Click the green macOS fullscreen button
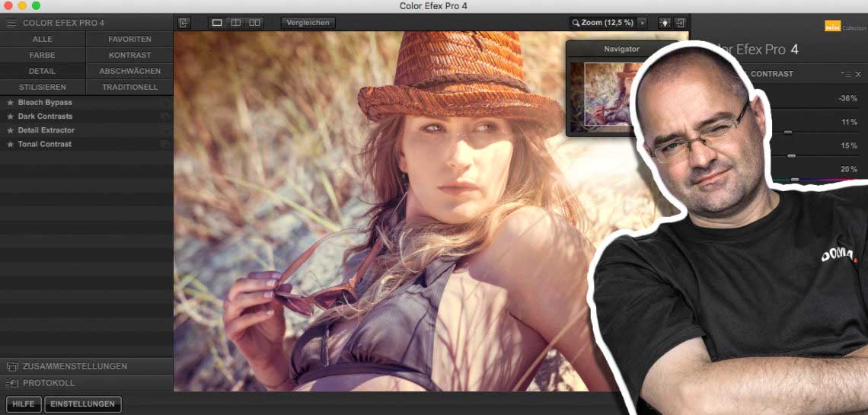 point(36,5)
